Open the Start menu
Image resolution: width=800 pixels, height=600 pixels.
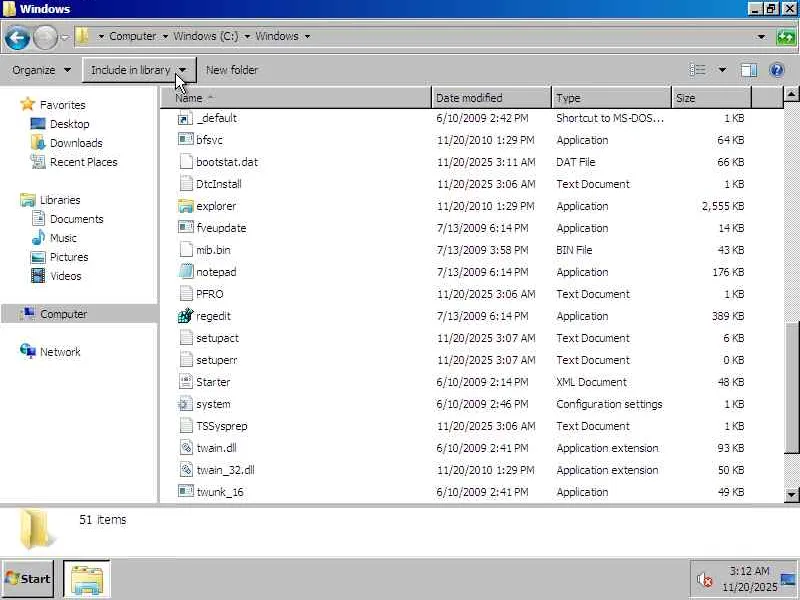click(28, 579)
